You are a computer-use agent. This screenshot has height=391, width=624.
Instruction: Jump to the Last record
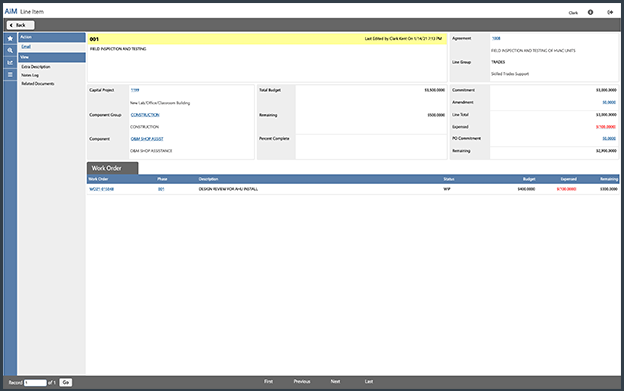tap(369, 381)
